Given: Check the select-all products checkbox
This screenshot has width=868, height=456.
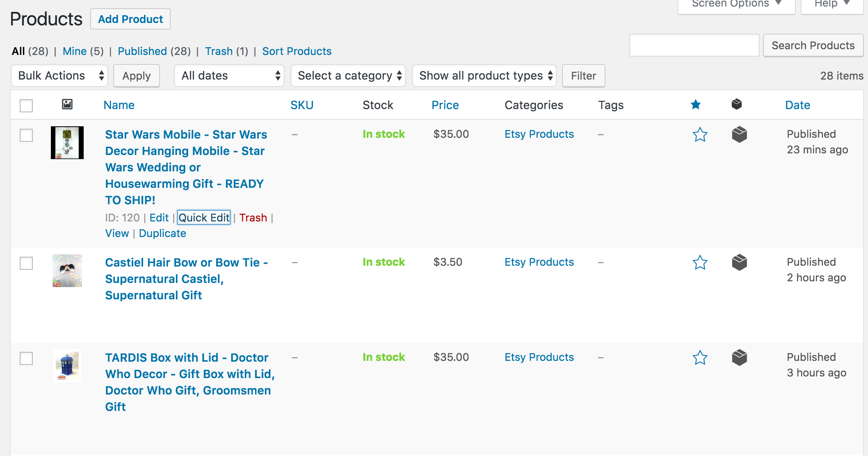Looking at the screenshot, I should point(26,105).
